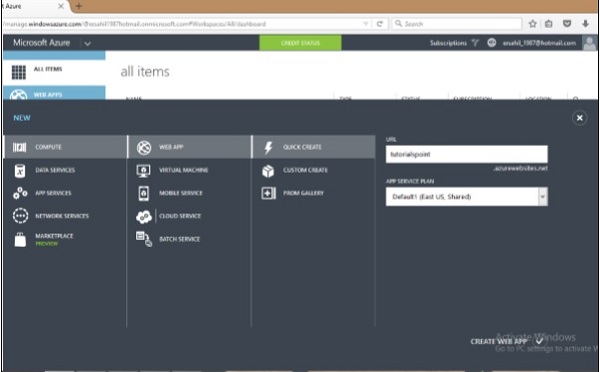Open the language globe icon in header
Image resolution: width=600 pixels, height=372 pixels.
click(492, 43)
